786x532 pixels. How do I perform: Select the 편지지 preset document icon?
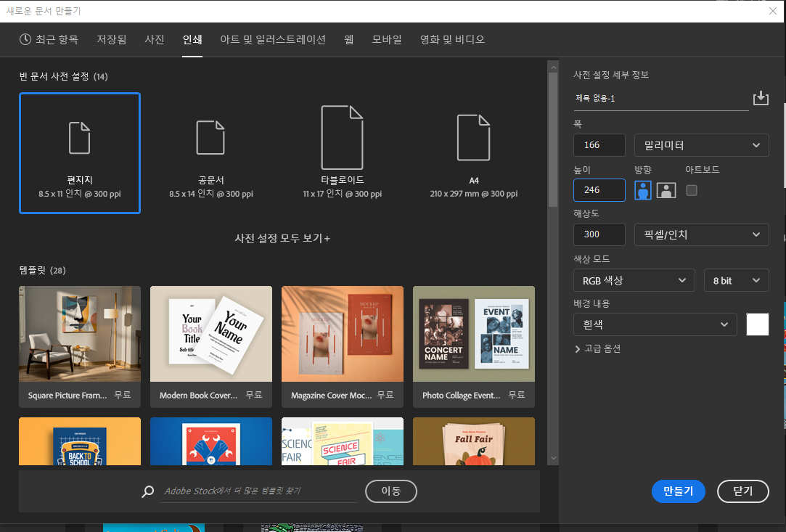[x=80, y=138]
